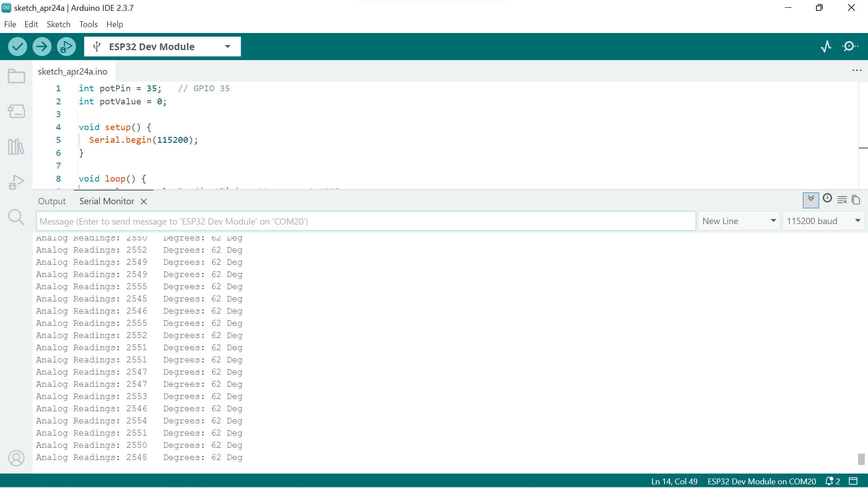The height and width of the screenshot is (488, 868).
Task: Open the Sketchbook folder sidebar icon
Action: click(16, 76)
